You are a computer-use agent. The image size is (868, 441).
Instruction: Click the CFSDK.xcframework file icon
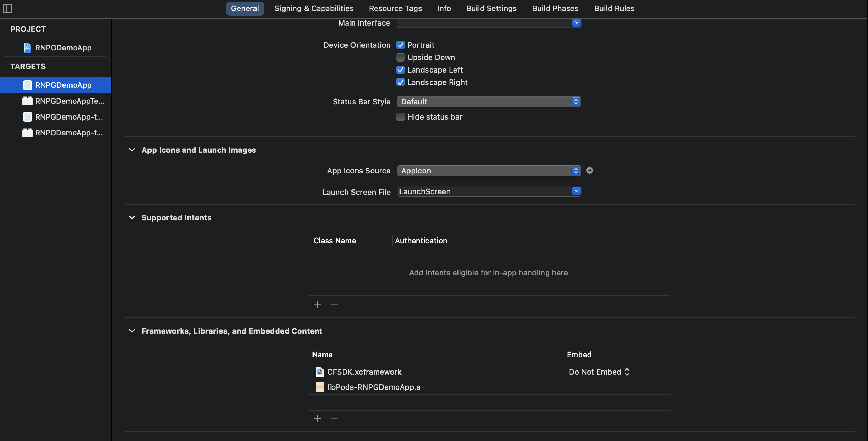tap(320, 372)
